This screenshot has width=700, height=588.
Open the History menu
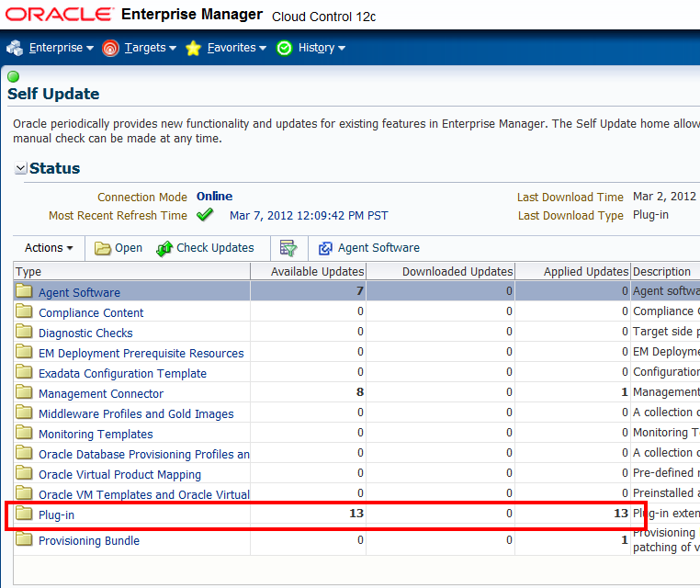pos(322,48)
